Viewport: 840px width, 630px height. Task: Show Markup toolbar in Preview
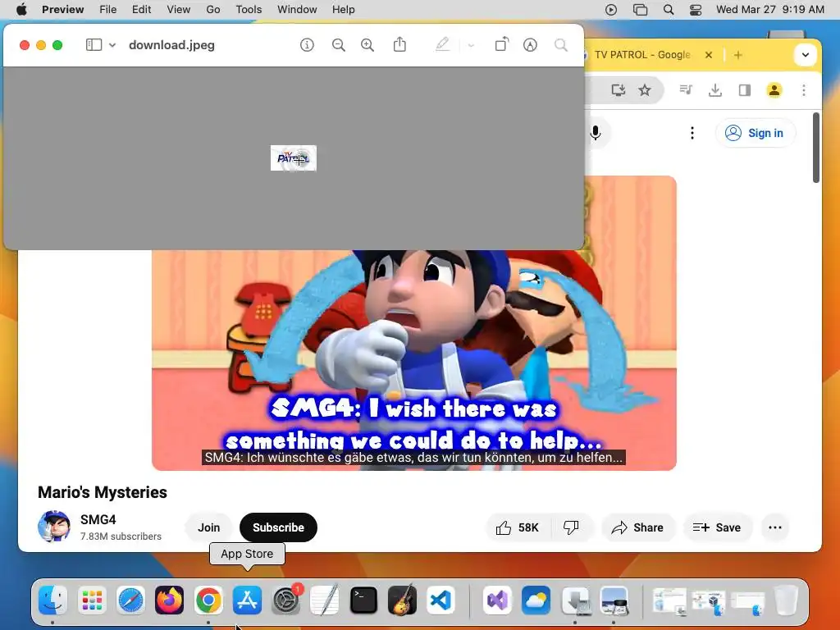pyautogui.click(x=530, y=45)
